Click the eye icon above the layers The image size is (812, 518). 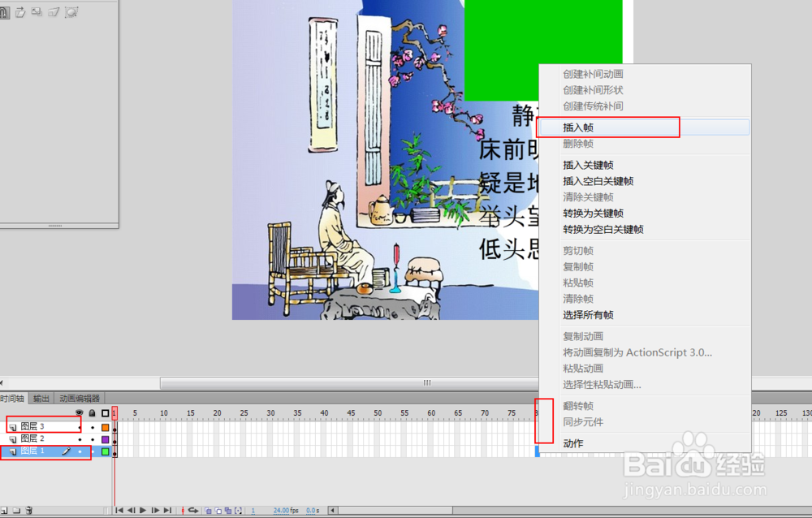coord(80,412)
